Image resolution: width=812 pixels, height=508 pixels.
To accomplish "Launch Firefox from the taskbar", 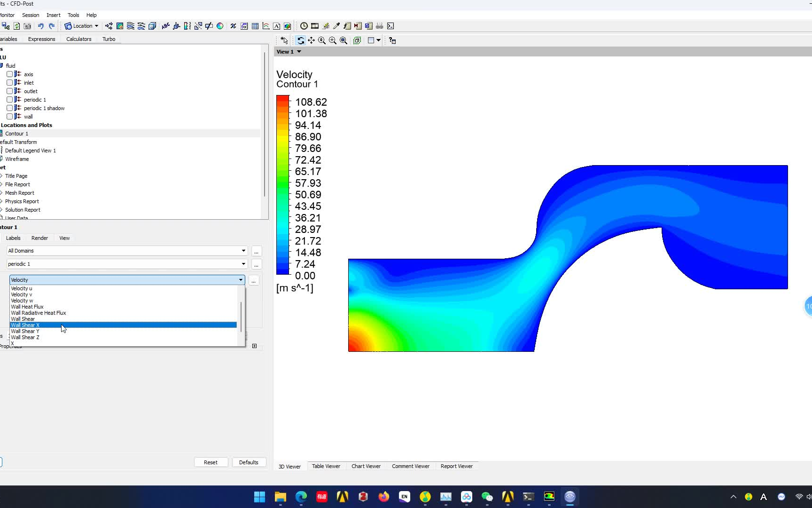I will [x=383, y=497].
